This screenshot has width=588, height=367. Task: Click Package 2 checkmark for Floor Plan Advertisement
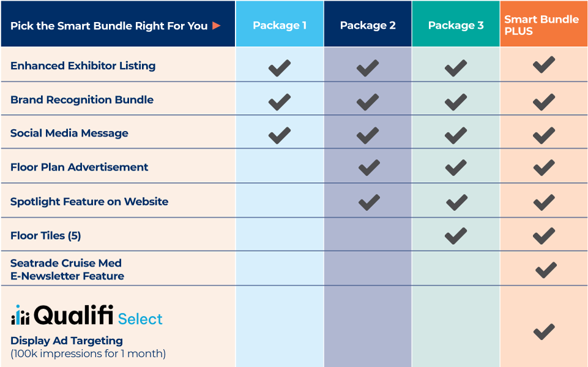(x=369, y=168)
